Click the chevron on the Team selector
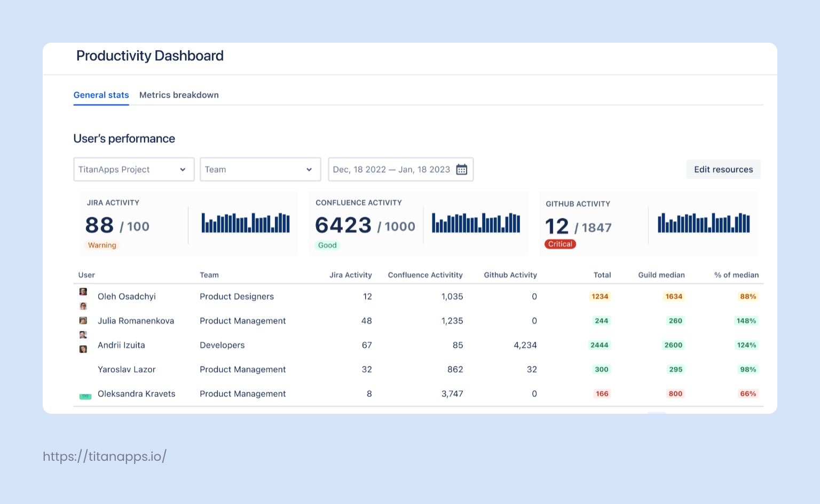The width and height of the screenshot is (820, 504). 309,169
